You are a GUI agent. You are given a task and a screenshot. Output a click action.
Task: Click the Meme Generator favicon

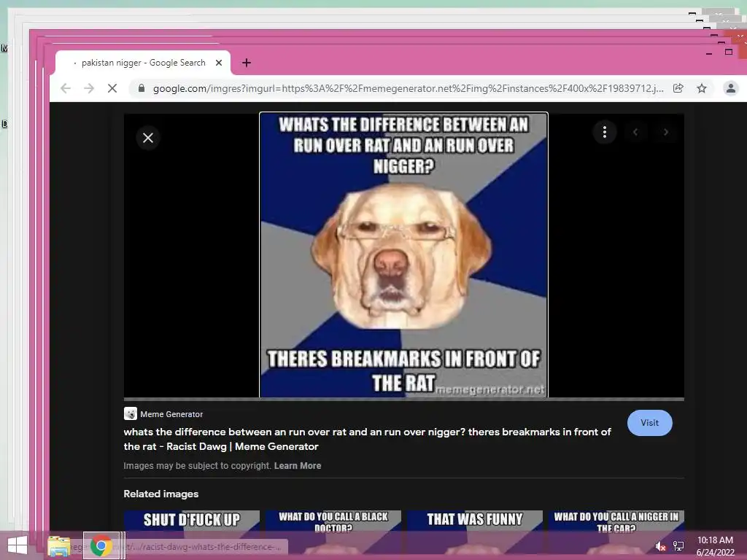(130, 414)
